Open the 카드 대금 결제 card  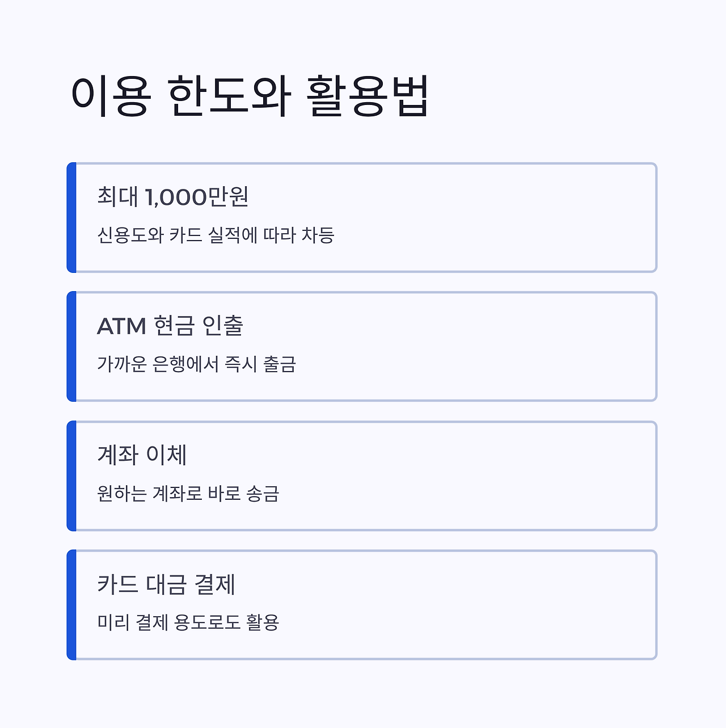362,605
